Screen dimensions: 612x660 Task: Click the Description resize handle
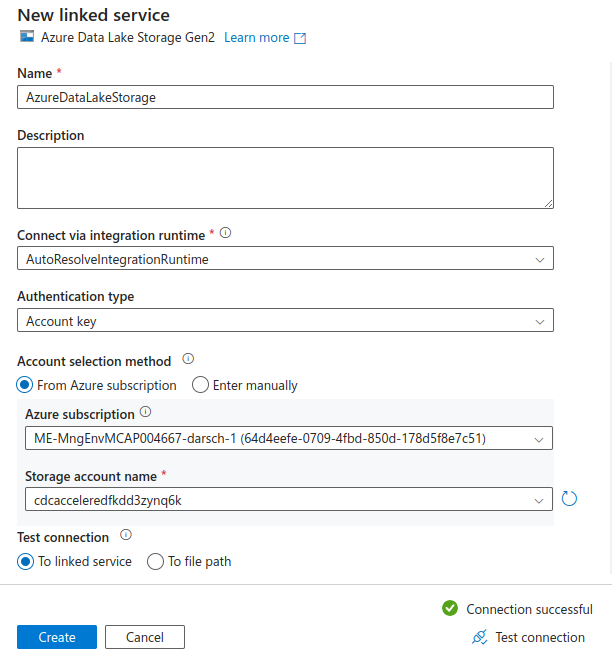[548, 203]
